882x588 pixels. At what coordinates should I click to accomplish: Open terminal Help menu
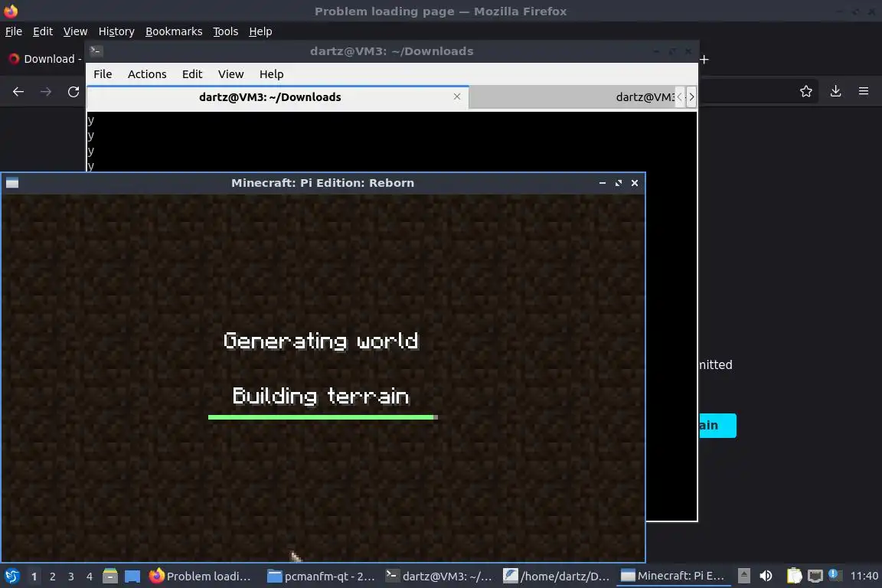[x=271, y=74]
